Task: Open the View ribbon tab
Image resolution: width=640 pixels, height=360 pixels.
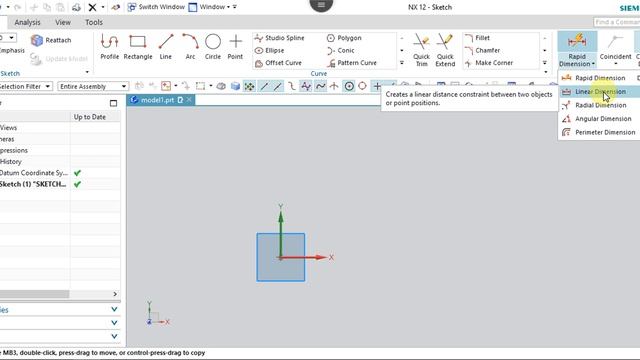Action: tap(63, 22)
